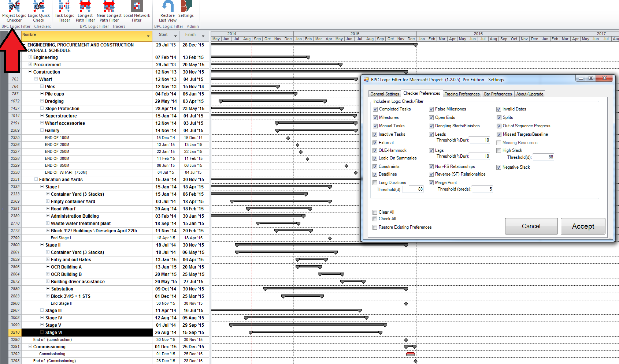This screenshot has height=364, width=619.
Task: Switch to the Tracing Preferences tab
Action: click(x=462, y=94)
